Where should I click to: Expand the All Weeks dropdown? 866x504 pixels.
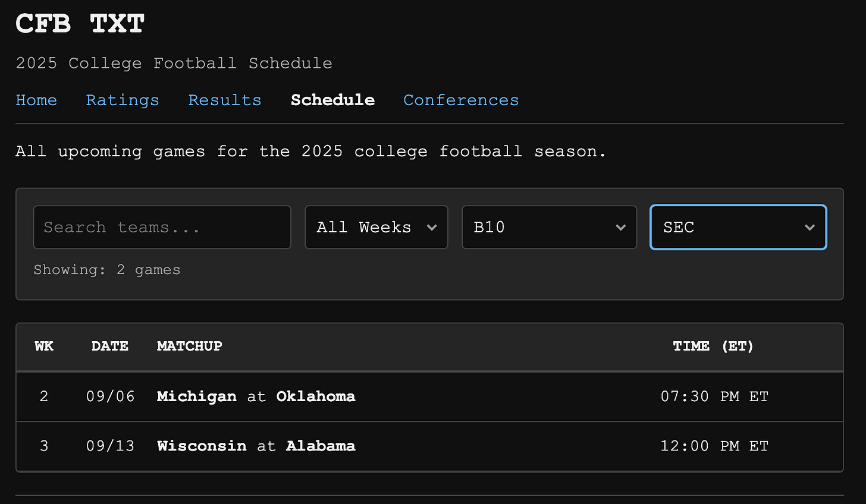pos(376,227)
